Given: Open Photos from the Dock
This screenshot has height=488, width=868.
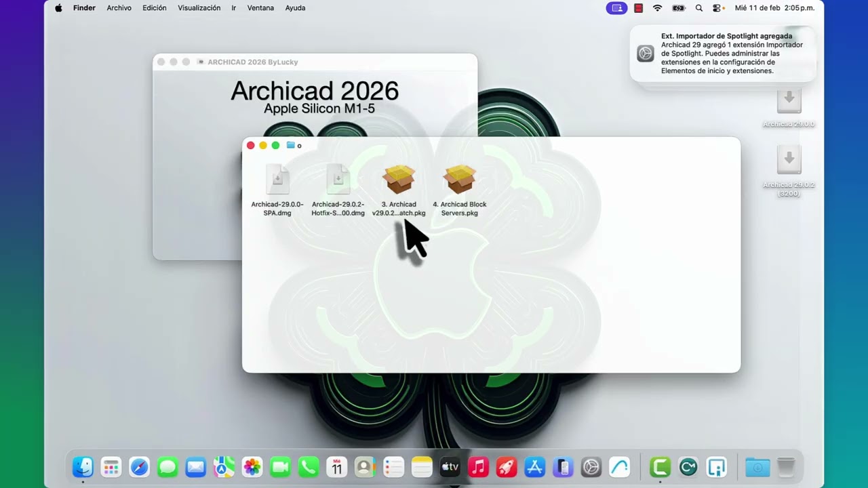Looking at the screenshot, I should coord(252,467).
